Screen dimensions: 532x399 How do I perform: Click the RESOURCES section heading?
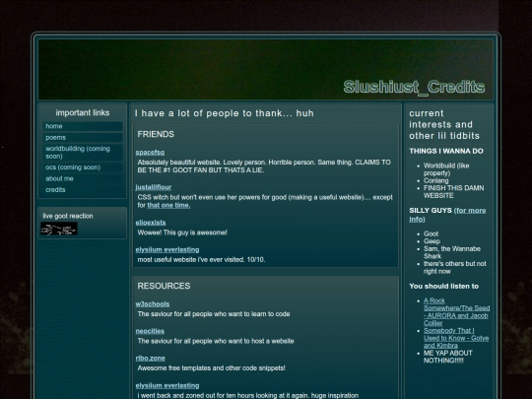click(x=164, y=286)
